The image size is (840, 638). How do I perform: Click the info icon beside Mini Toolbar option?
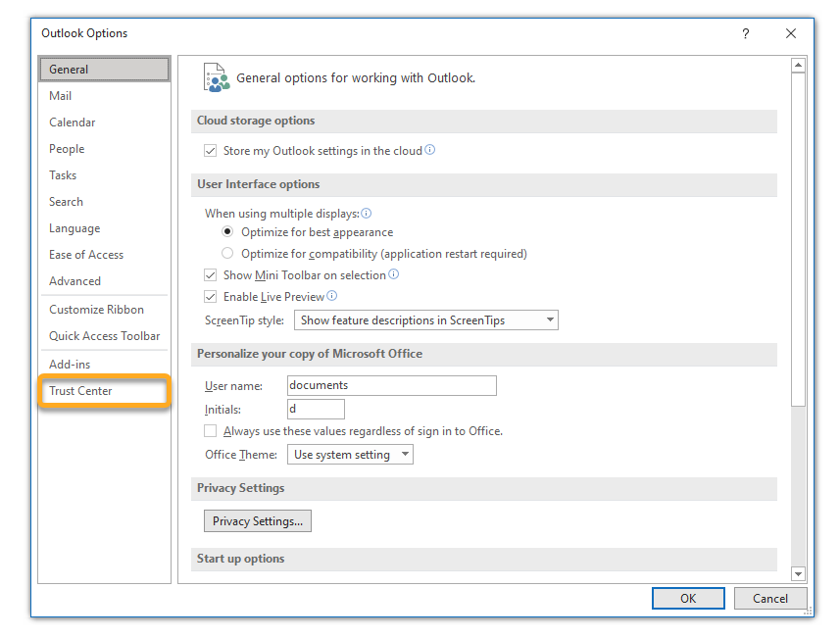(x=393, y=274)
